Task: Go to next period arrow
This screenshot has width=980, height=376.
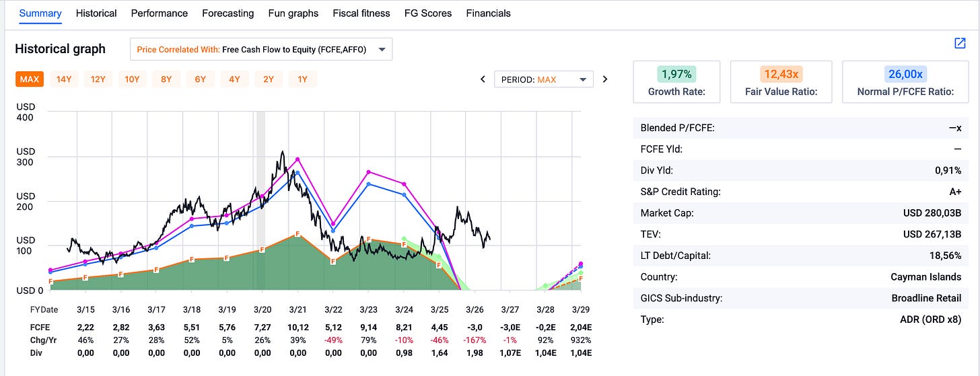Action: (604, 79)
